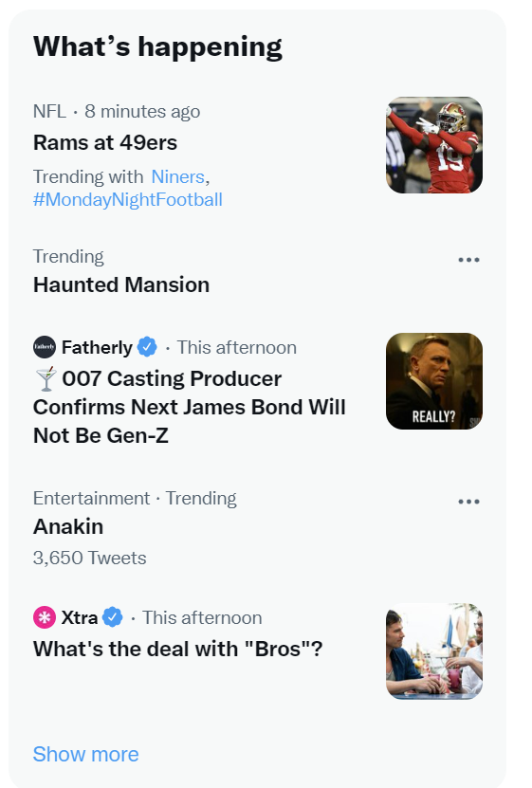Click the martini glass emoji in headline
The image size is (532, 788).
click(x=46, y=379)
